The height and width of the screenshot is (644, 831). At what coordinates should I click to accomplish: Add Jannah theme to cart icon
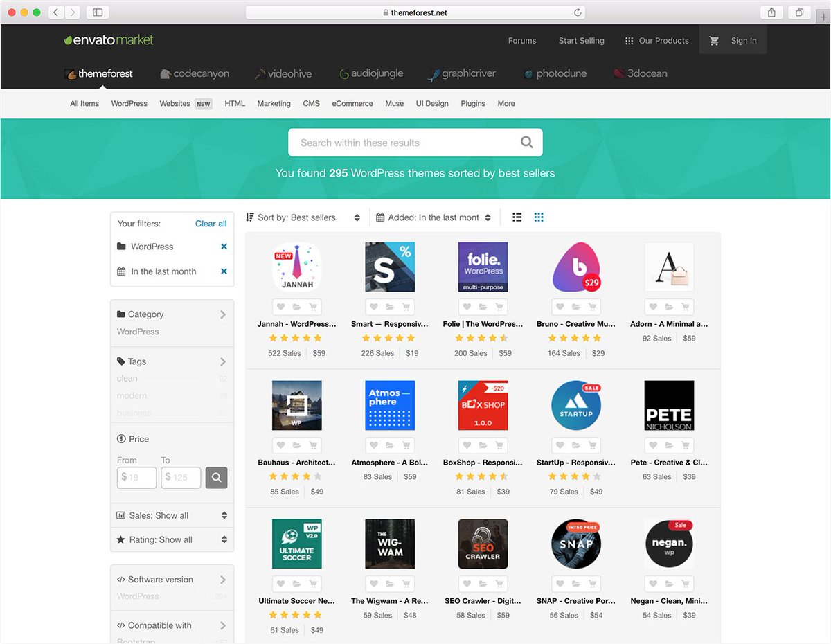(313, 307)
